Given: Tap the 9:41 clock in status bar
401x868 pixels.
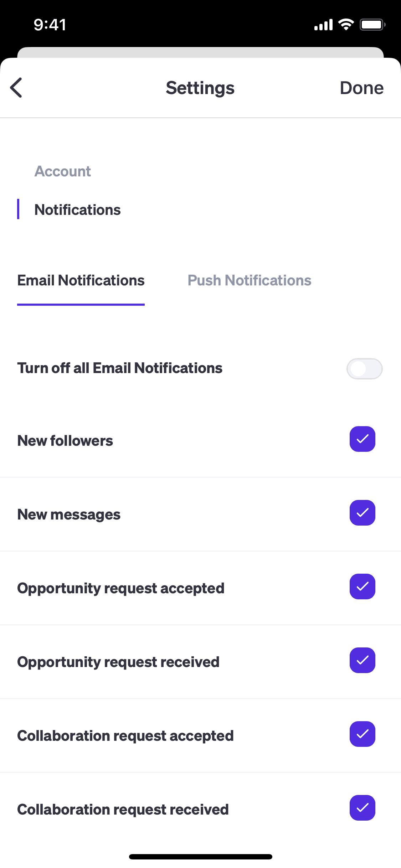Looking at the screenshot, I should 50,25.
